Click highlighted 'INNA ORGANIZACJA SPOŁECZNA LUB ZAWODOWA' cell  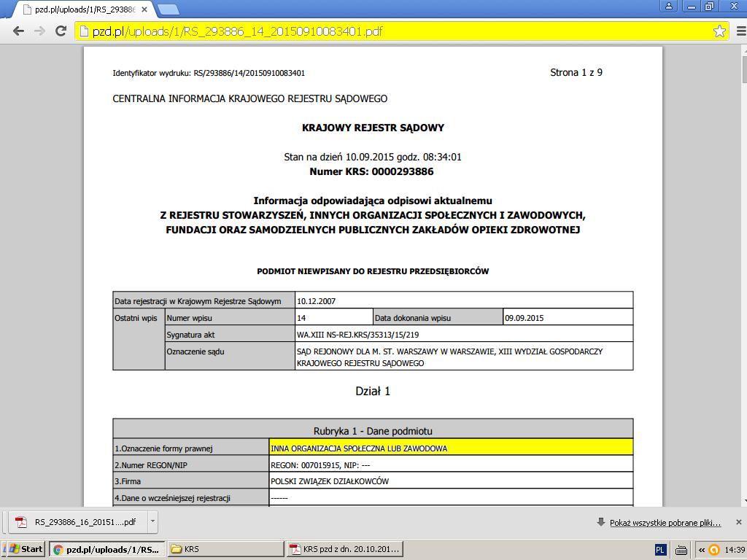451,448
